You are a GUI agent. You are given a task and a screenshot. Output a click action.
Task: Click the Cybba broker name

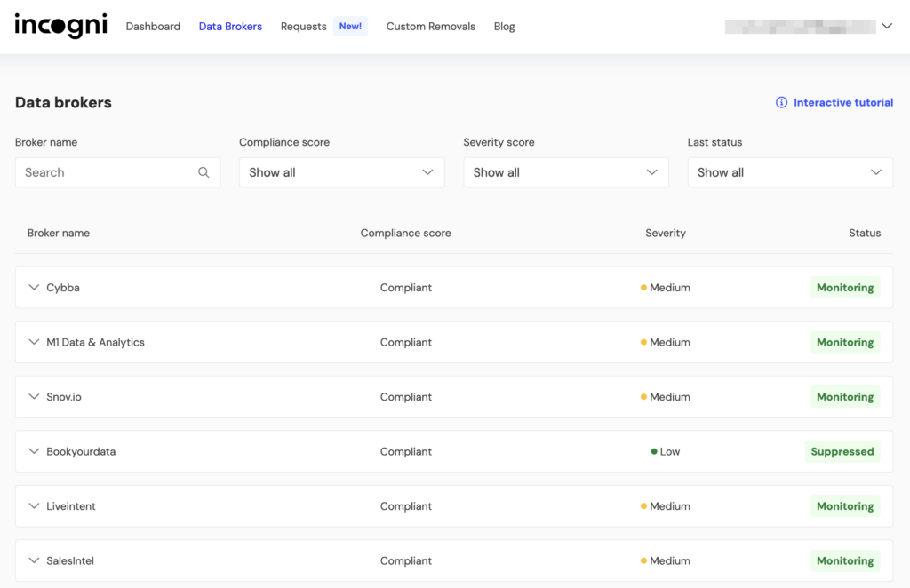63,288
